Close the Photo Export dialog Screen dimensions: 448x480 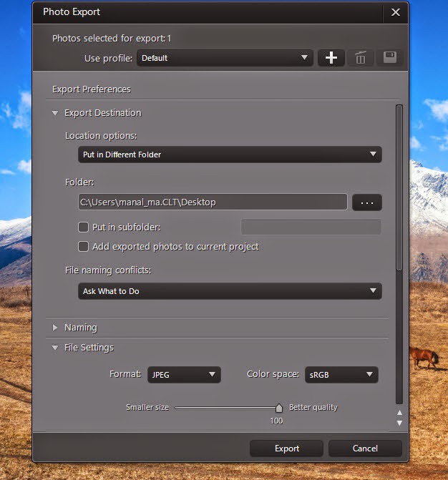pyautogui.click(x=395, y=12)
